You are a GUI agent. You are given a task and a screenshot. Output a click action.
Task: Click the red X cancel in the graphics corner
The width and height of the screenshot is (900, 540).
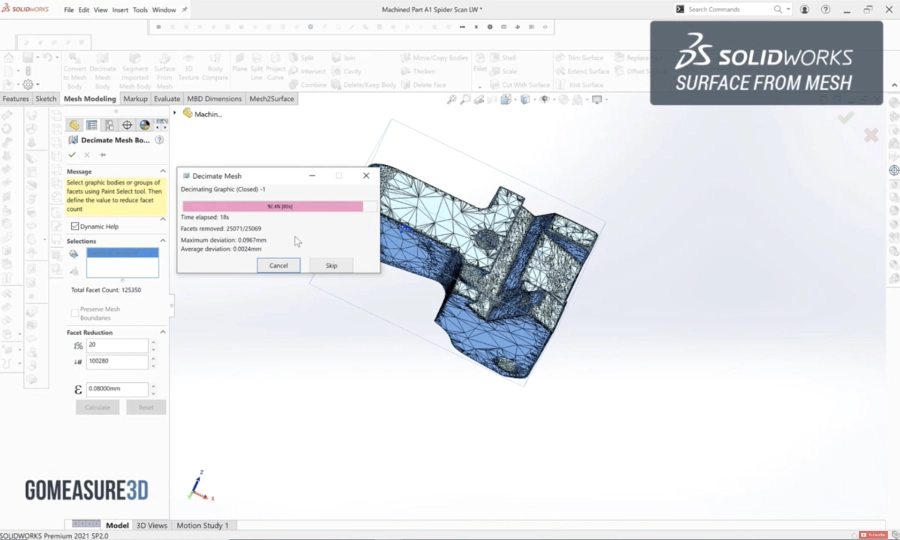point(871,135)
